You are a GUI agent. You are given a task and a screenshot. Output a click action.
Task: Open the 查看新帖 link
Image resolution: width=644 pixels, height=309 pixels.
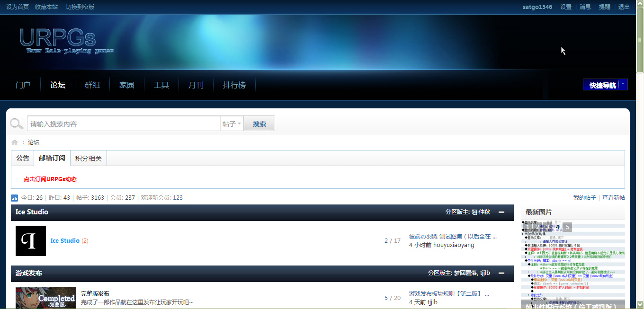pos(613,198)
